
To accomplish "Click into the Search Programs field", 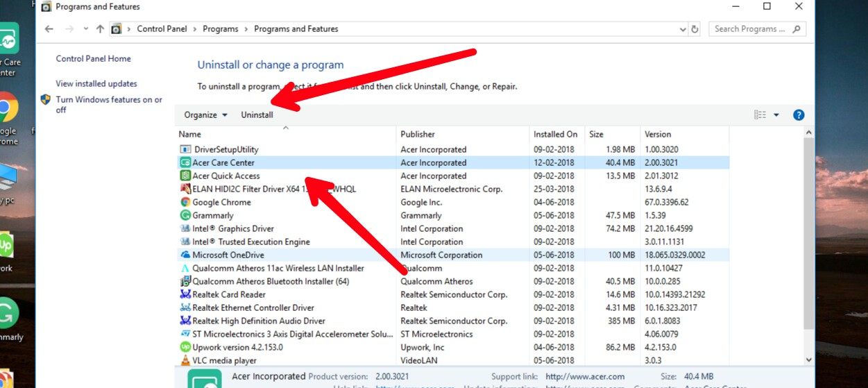I will pyautogui.click(x=750, y=29).
